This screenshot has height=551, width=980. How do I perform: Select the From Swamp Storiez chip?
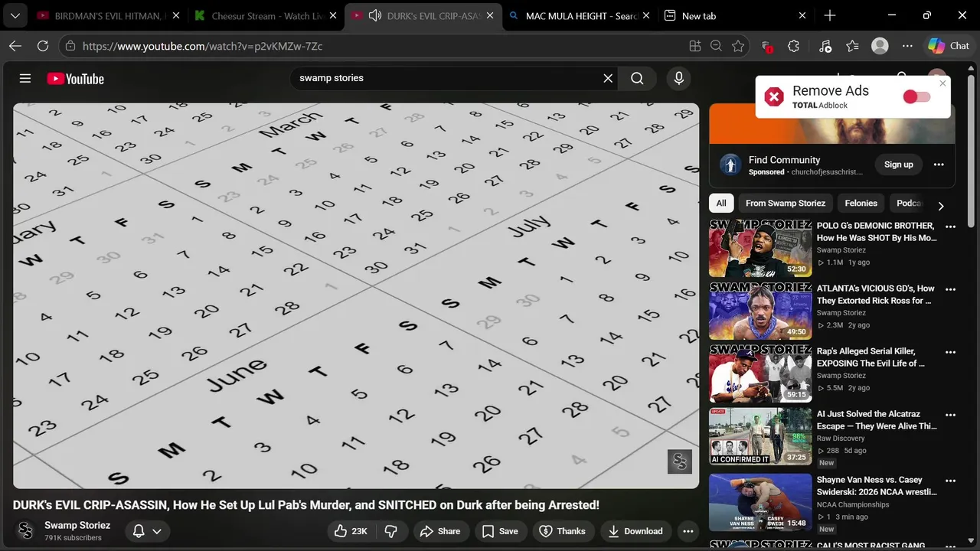click(x=786, y=203)
